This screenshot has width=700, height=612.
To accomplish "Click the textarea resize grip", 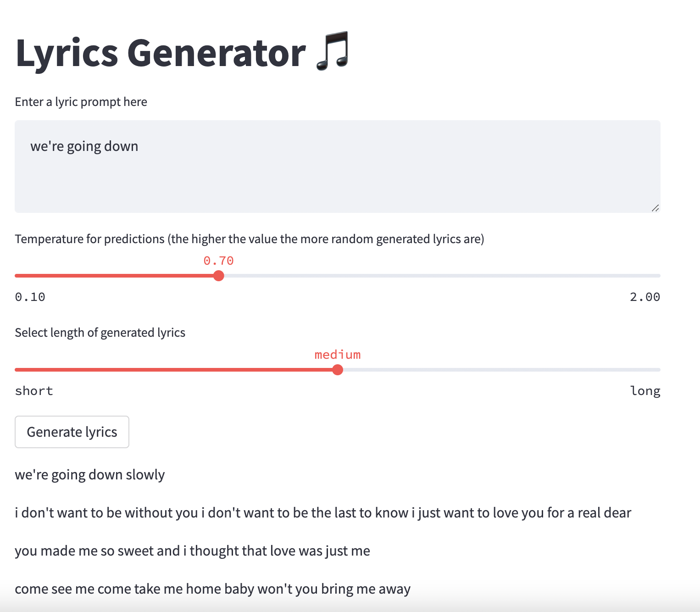I will 656,207.
